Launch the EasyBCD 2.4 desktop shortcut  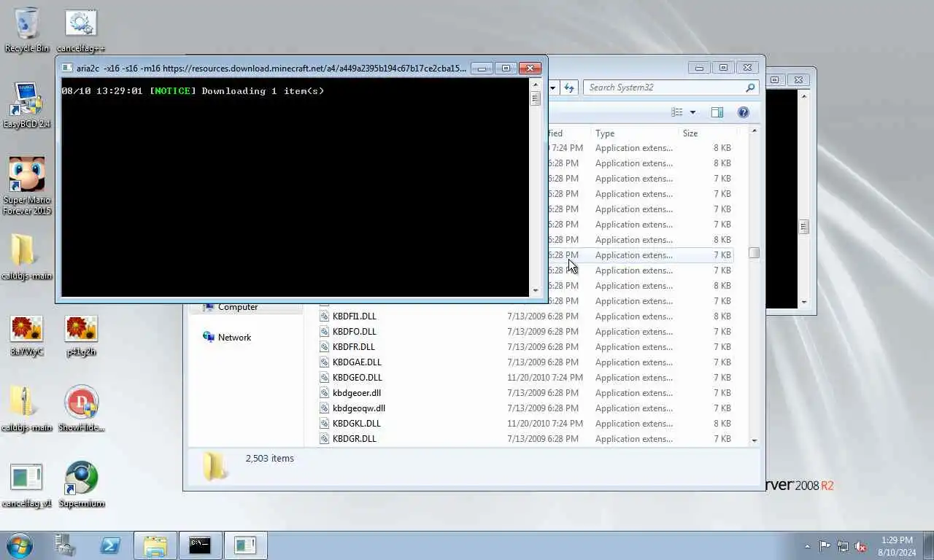pos(26,105)
